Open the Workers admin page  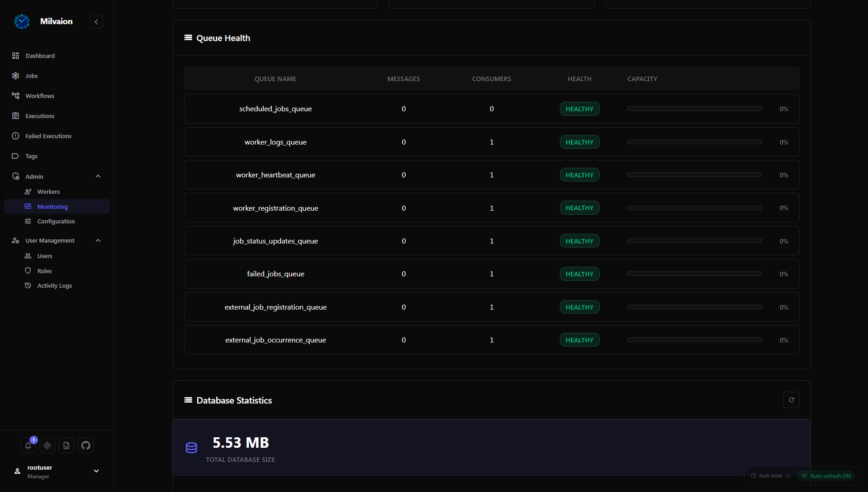click(48, 192)
